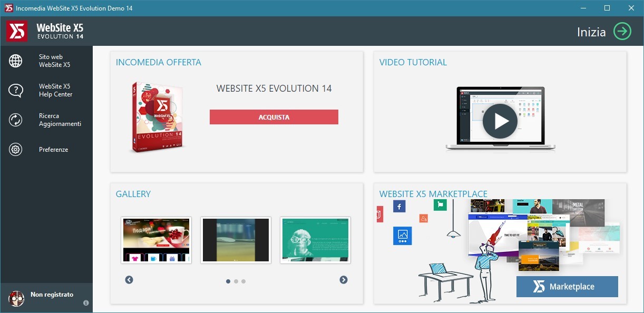Click the Inizia green arrow icon
This screenshot has height=313, width=644.
[622, 32]
